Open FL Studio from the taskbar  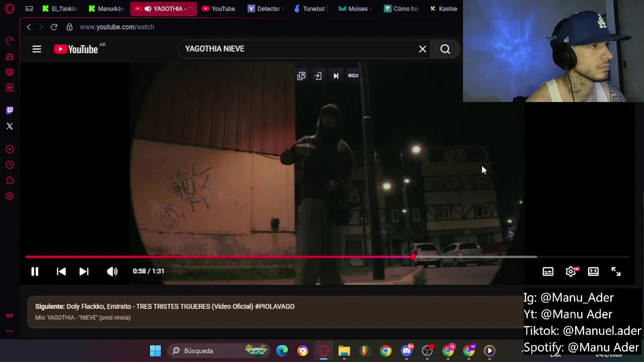(x=365, y=351)
